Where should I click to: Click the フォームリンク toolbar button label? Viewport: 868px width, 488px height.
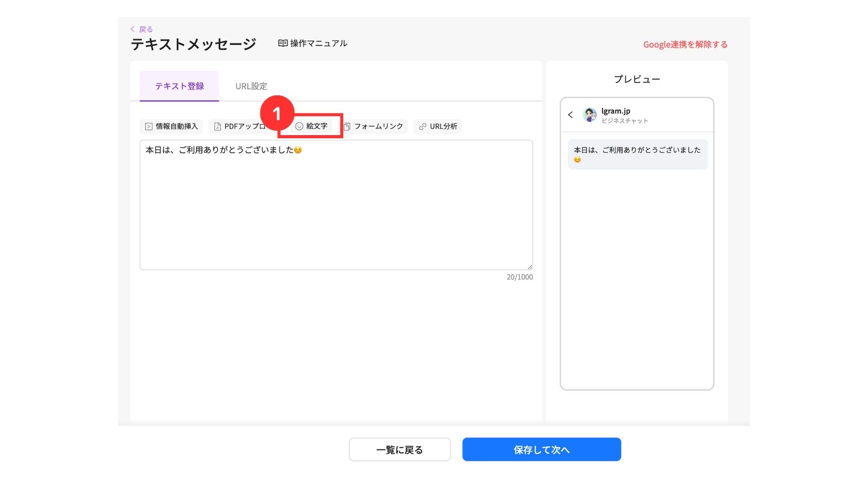(378, 127)
